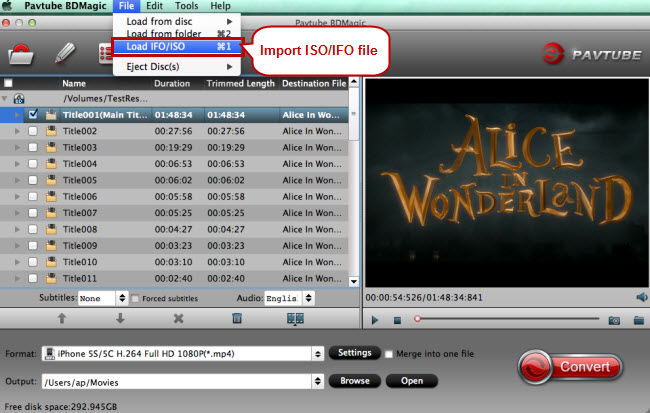Click the Title009 clip icon
650x413 pixels.
click(51, 245)
